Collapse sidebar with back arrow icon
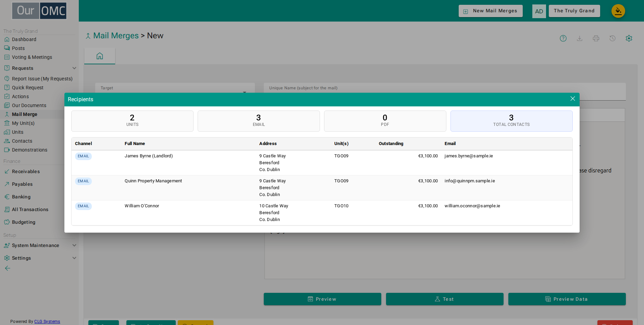 pos(8,268)
